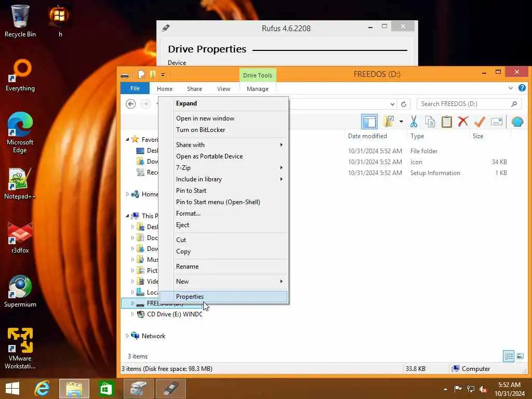This screenshot has height=399, width=532.
Task: Go back with the Explorer back arrow
Action: coord(130,104)
